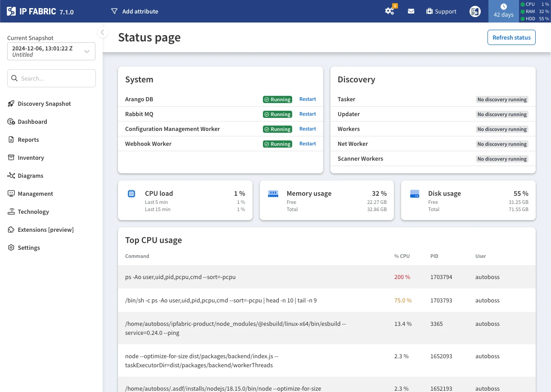Click the filter icon beside Add attribute
This screenshot has width=551, height=392.
pyautogui.click(x=114, y=11)
